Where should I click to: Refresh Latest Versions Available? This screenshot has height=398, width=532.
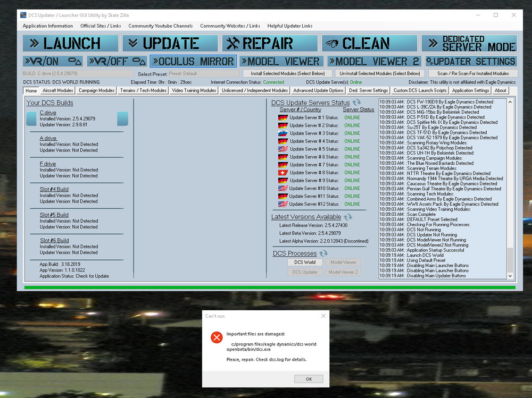tap(348, 217)
